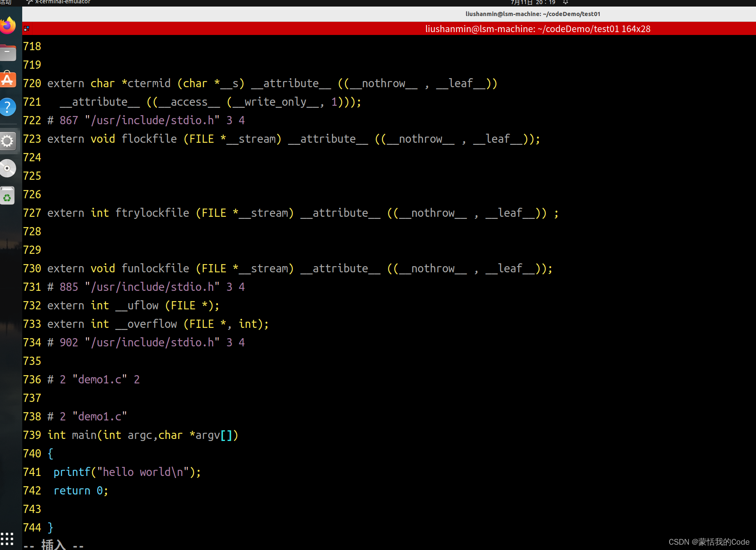Open the x-terminal-emulator app menu
Viewport: 756px width, 550px height.
tap(59, 2)
